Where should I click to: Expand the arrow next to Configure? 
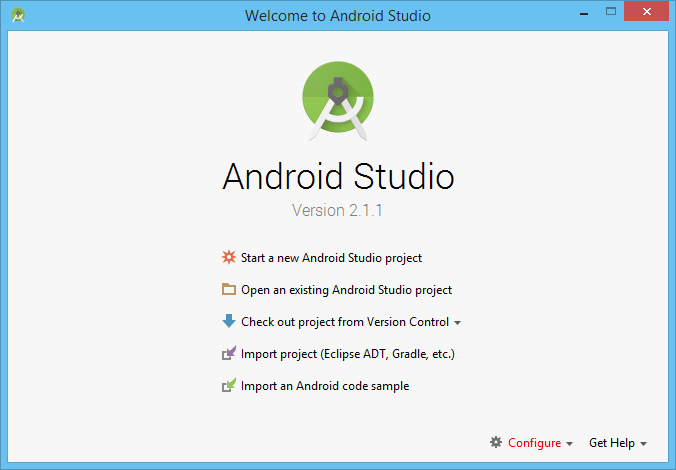[569, 444]
